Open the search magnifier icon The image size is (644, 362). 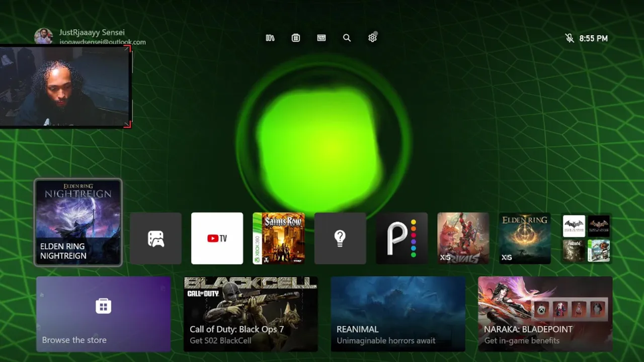pyautogui.click(x=347, y=38)
